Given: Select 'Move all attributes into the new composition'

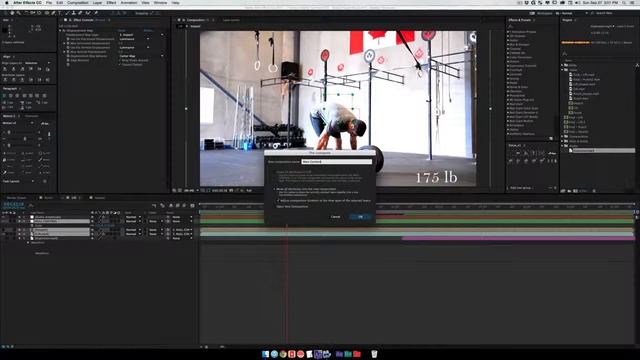Looking at the screenshot, I should (306, 189).
